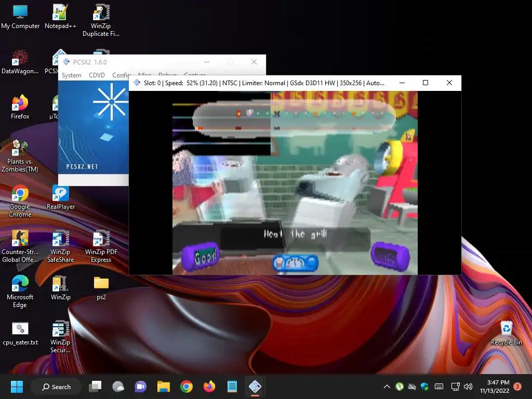Viewport: 532px width, 399px height.
Task: Click the 3:47 PM clock and date
Action: pyautogui.click(x=495, y=387)
